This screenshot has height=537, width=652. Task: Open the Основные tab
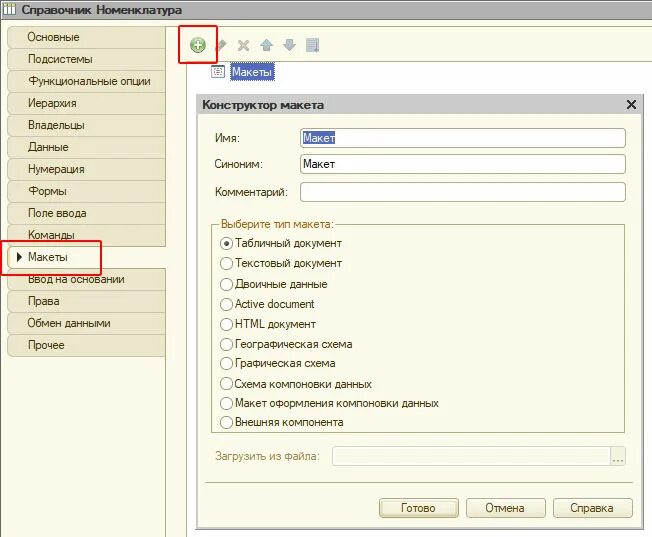[86, 37]
